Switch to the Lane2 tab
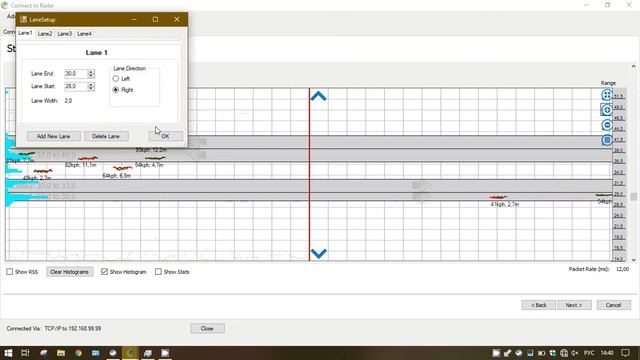Image resolution: width=640 pixels, height=360 pixels. tap(45, 34)
